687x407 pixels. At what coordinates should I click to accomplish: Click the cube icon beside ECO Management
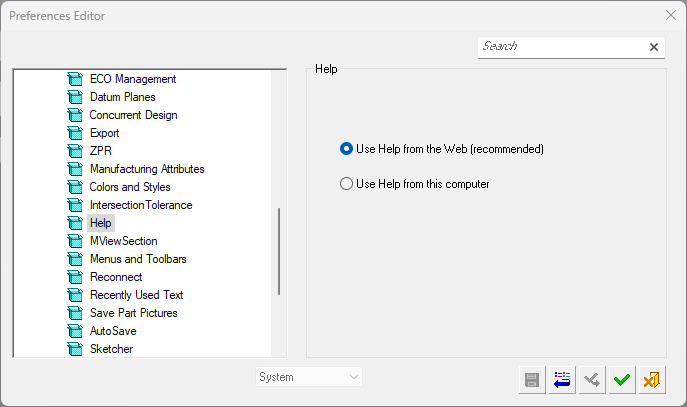point(73,79)
